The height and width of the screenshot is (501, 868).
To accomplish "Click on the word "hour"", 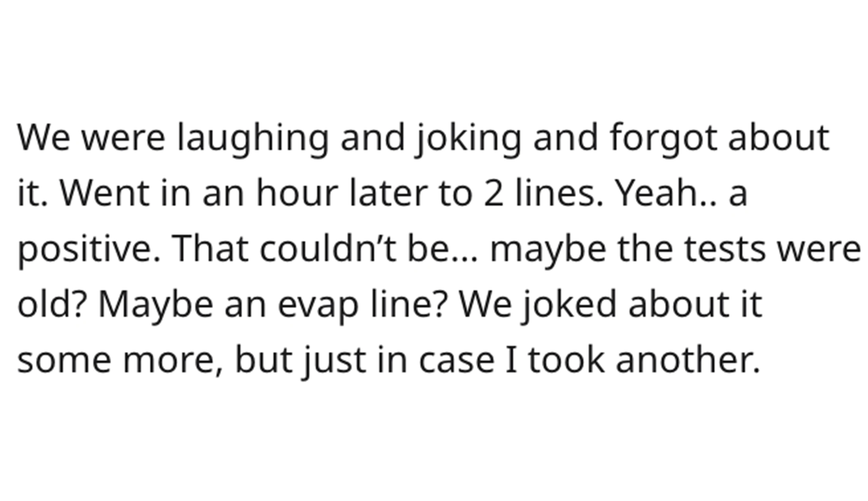I will (x=297, y=193).
